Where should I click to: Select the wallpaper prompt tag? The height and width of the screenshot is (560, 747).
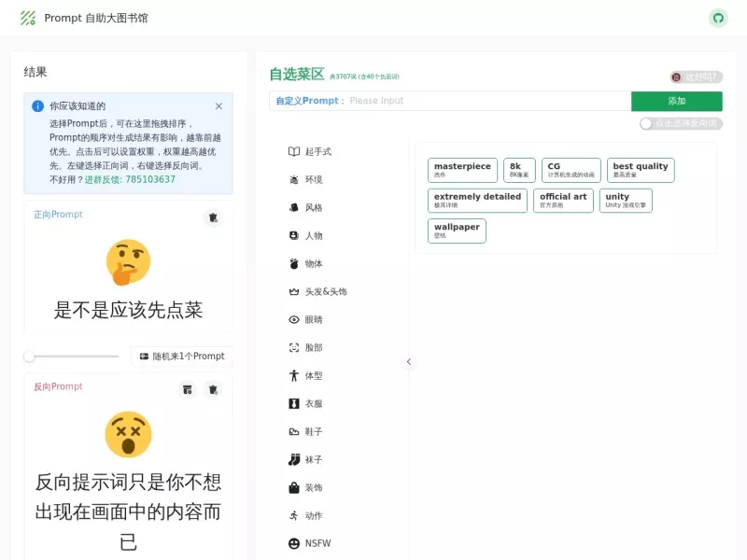coord(457,231)
